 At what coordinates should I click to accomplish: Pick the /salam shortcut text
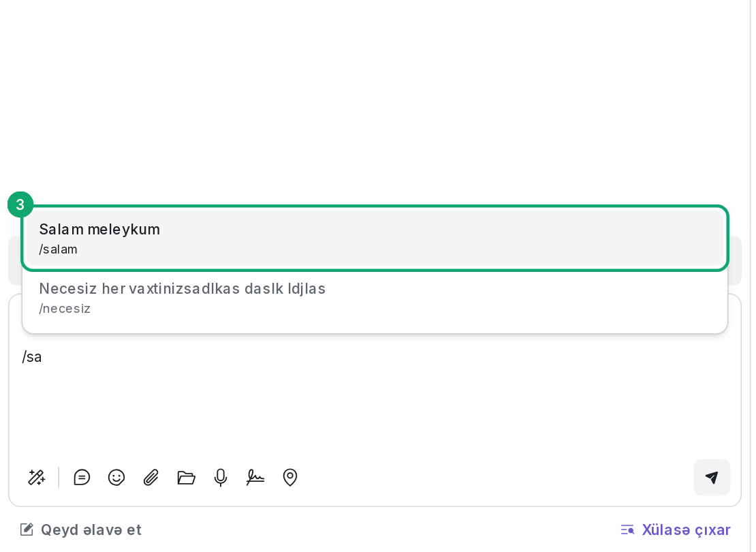pyautogui.click(x=58, y=249)
